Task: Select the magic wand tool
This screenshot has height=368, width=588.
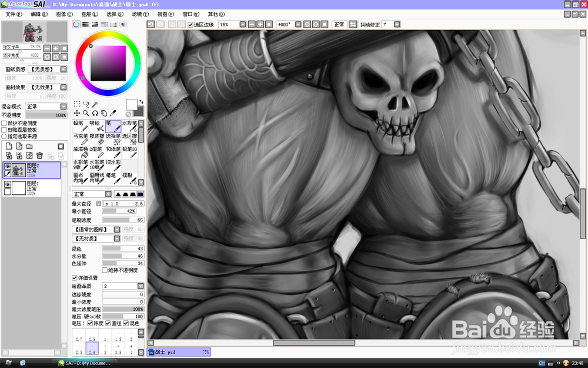Action: coord(95,104)
